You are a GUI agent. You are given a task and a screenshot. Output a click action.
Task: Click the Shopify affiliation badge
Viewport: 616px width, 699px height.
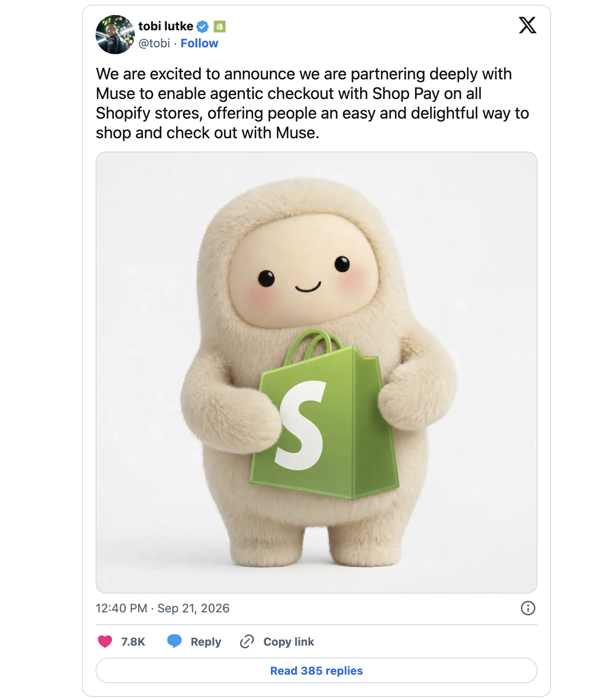[220, 26]
